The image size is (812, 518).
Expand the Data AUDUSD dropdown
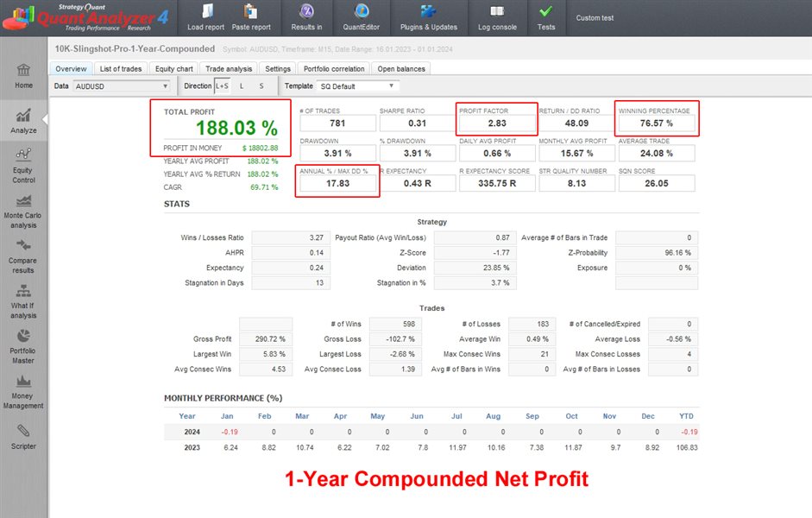[x=122, y=86]
